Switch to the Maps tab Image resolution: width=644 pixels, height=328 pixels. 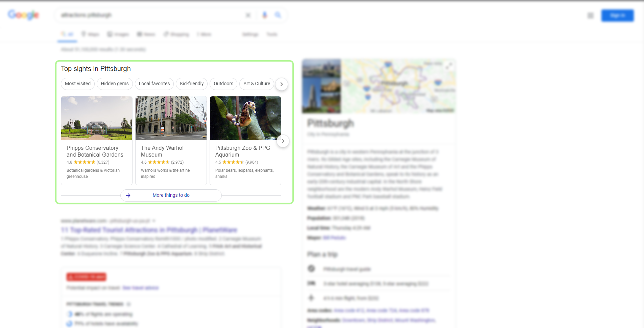coord(90,34)
